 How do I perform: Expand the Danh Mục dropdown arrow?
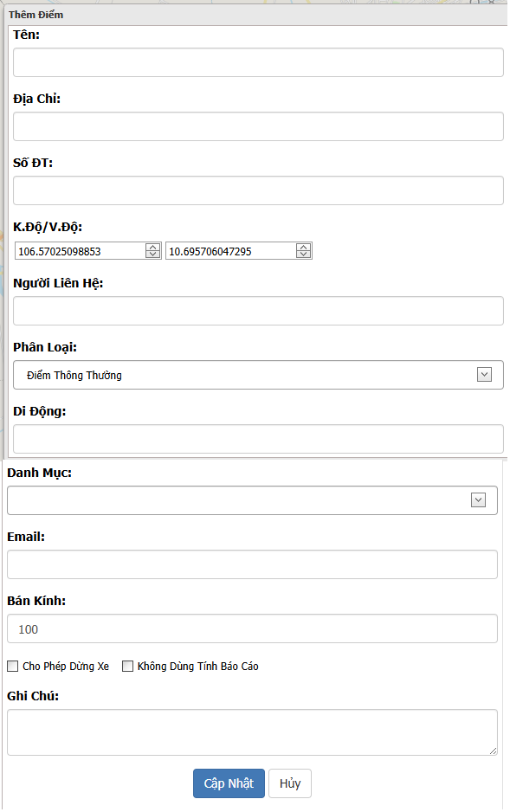(478, 499)
